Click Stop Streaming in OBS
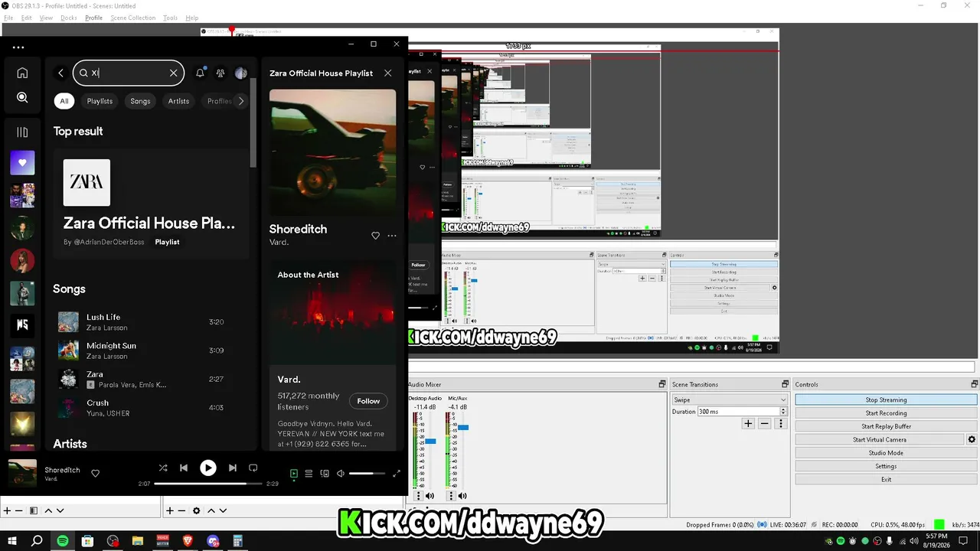 [x=886, y=399]
